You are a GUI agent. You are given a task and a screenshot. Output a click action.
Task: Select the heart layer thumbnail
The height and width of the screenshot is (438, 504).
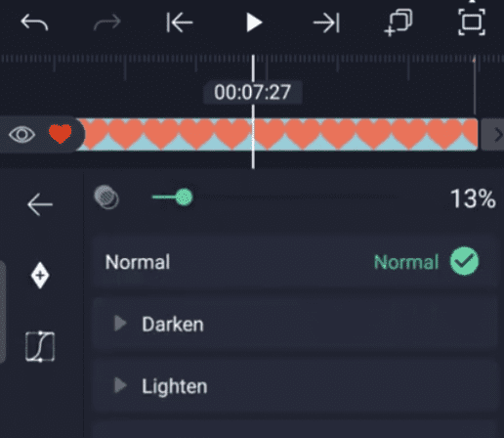click(x=60, y=133)
